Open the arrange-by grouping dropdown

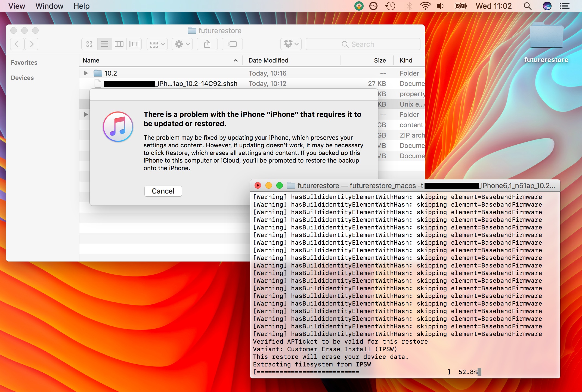point(157,44)
